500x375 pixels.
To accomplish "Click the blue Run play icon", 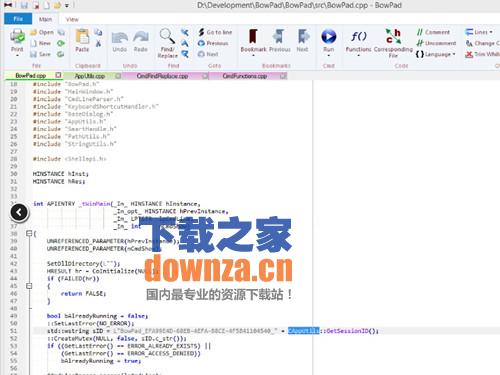I will tap(329, 37).
